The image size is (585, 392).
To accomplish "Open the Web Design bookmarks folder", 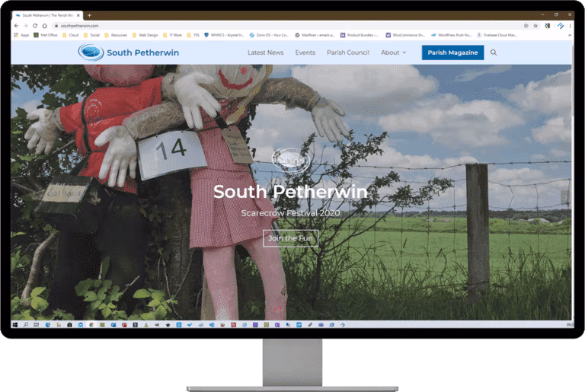I will (x=145, y=35).
